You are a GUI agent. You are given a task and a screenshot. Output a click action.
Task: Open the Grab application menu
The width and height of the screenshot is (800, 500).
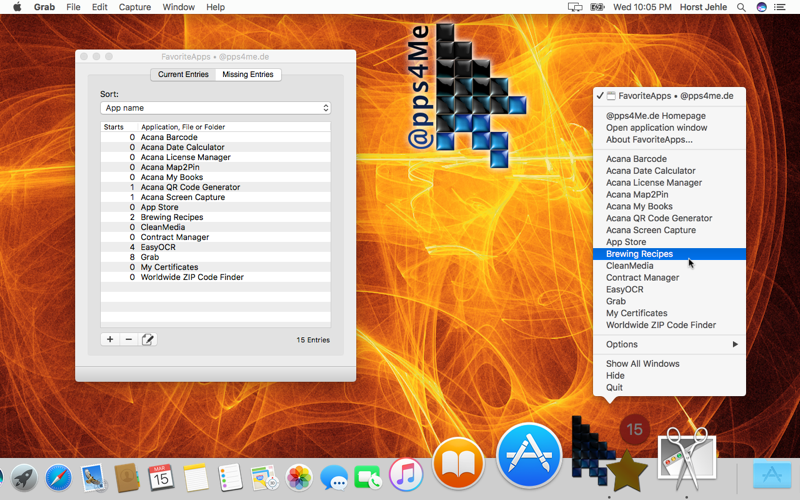pyautogui.click(x=44, y=7)
